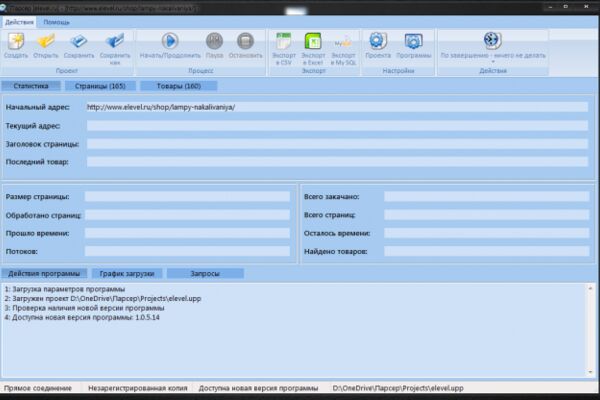Click the Заголовок страницы field
Image resolution: width=600 pixels, height=400 pixels.
337,144
